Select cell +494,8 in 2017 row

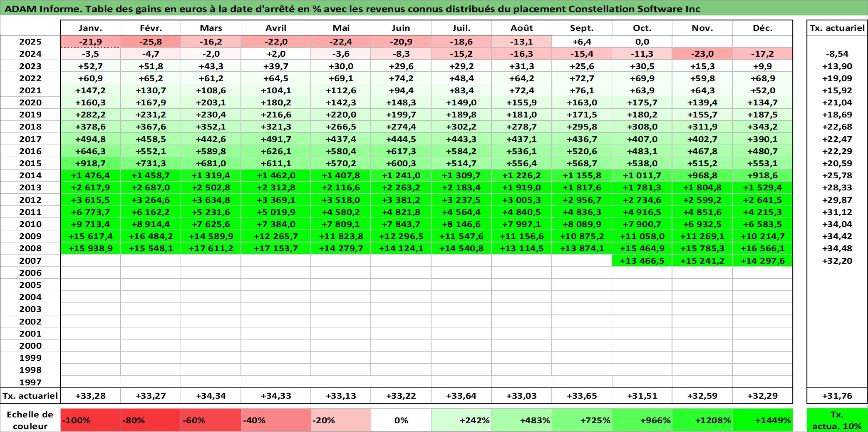click(91, 139)
